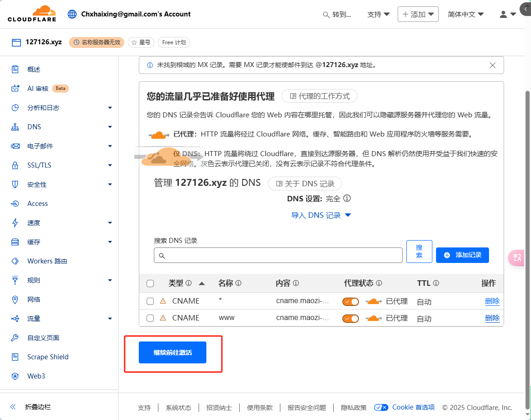
Task: Toggle proxy status for the www record
Action: pos(351,318)
